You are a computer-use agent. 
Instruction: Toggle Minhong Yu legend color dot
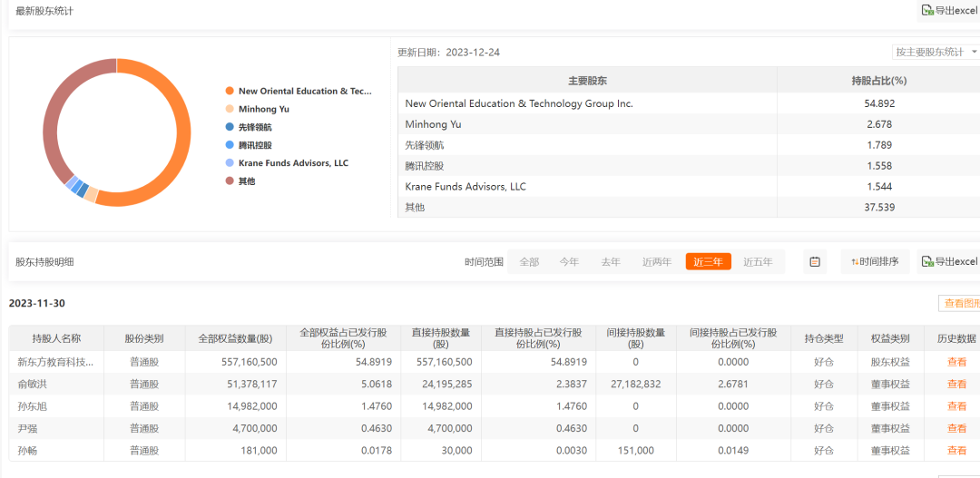click(230, 110)
